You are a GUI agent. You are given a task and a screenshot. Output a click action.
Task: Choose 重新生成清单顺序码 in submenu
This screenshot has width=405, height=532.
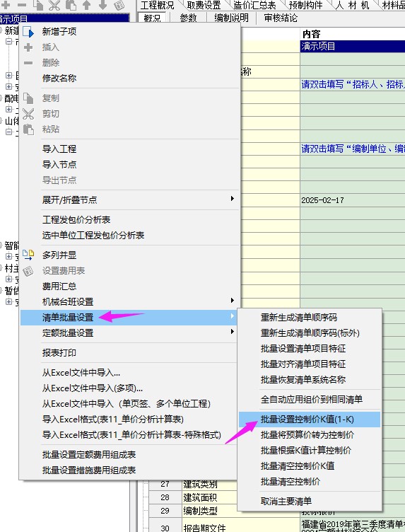(x=298, y=318)
